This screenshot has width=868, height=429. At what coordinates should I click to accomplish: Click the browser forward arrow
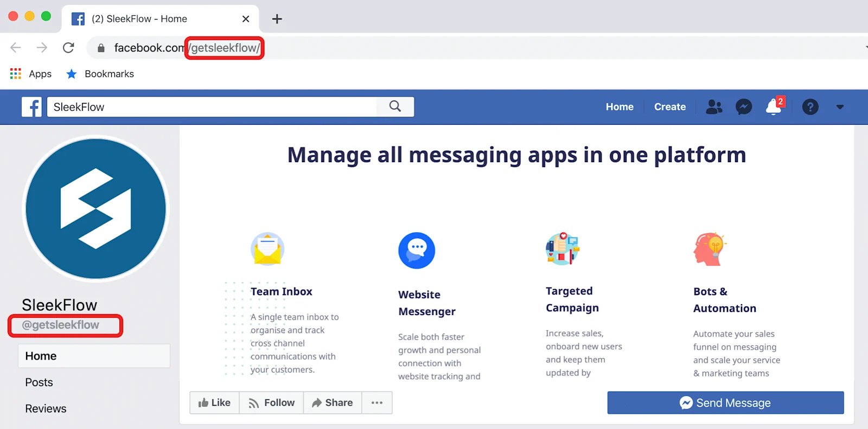(x=42, y=48)
